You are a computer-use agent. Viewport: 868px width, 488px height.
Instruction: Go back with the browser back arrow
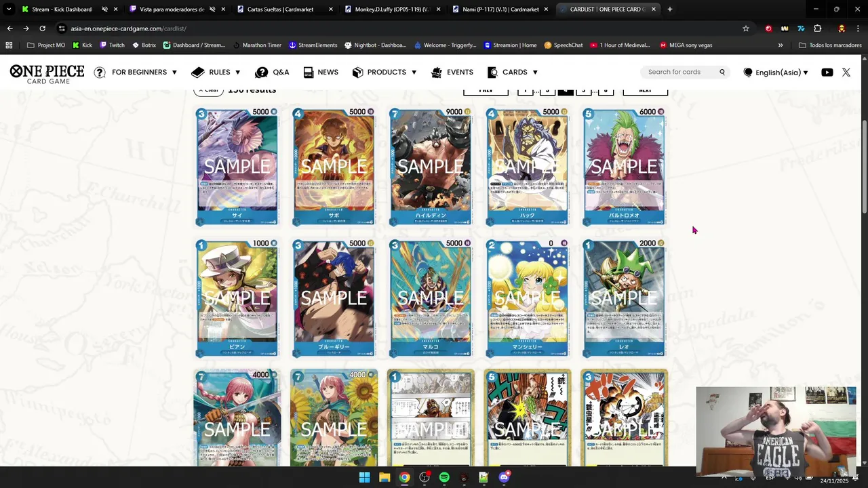click(9, 28)
